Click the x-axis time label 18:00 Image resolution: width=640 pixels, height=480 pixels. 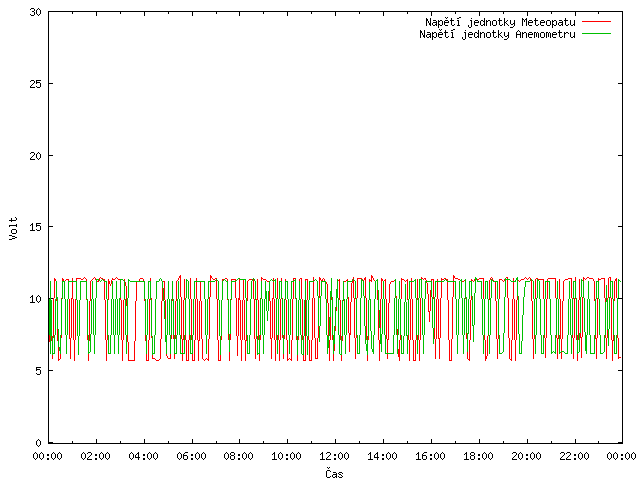(x=478, y=456)
